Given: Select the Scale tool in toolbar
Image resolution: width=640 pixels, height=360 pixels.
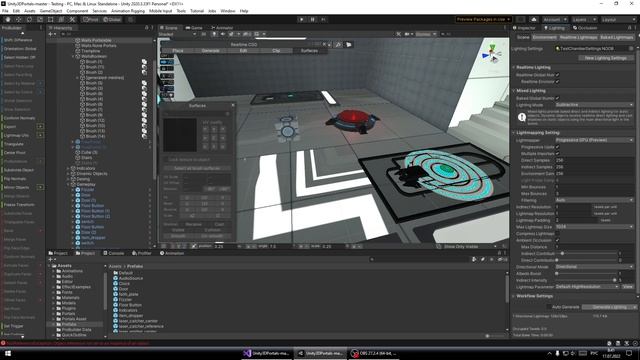Looking at the screenshot, I should click(x=40, y=19).
